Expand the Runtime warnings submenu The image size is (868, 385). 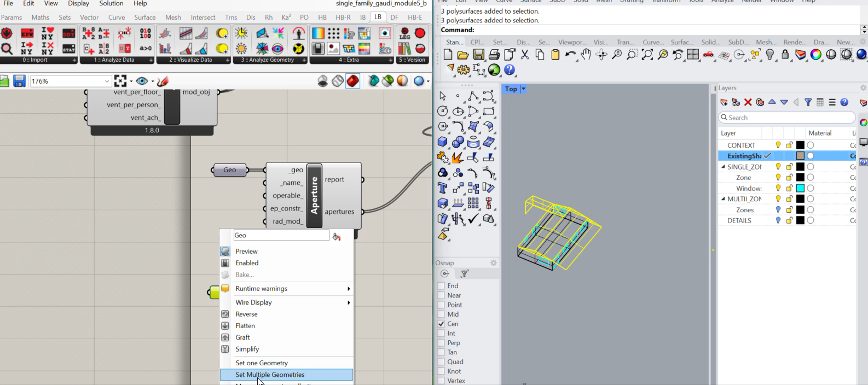click(x=349, y=289)
